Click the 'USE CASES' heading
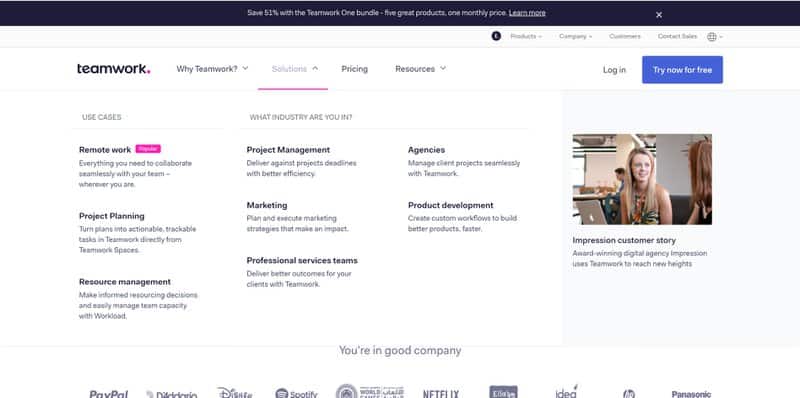 tap(102, 117)
